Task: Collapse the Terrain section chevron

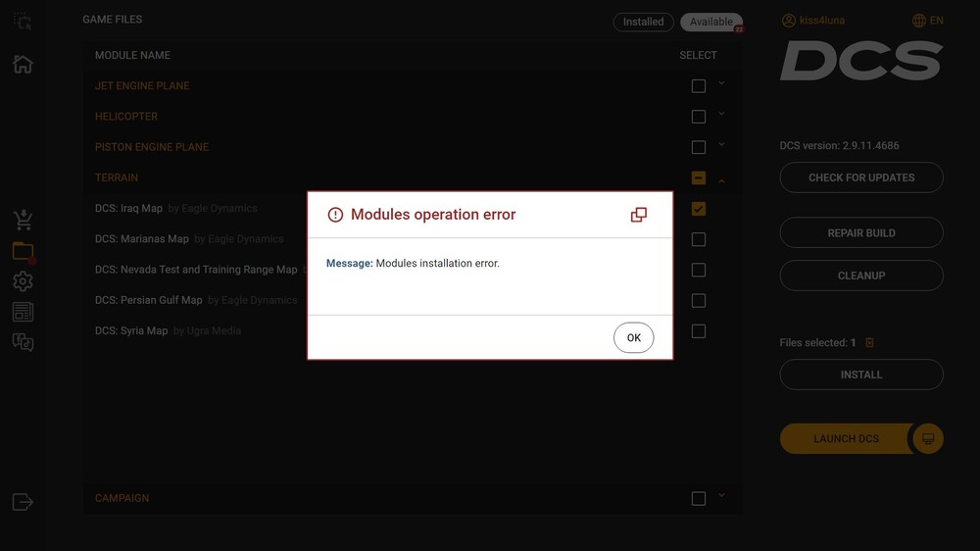Action: coord(722,181)
